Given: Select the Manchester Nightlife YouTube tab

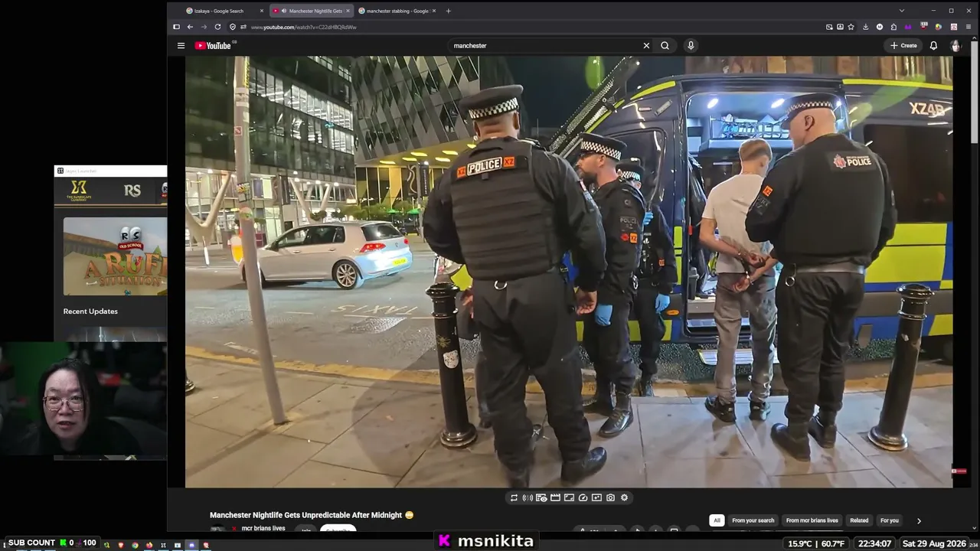Looking at the screenshot, I should 311,11.
